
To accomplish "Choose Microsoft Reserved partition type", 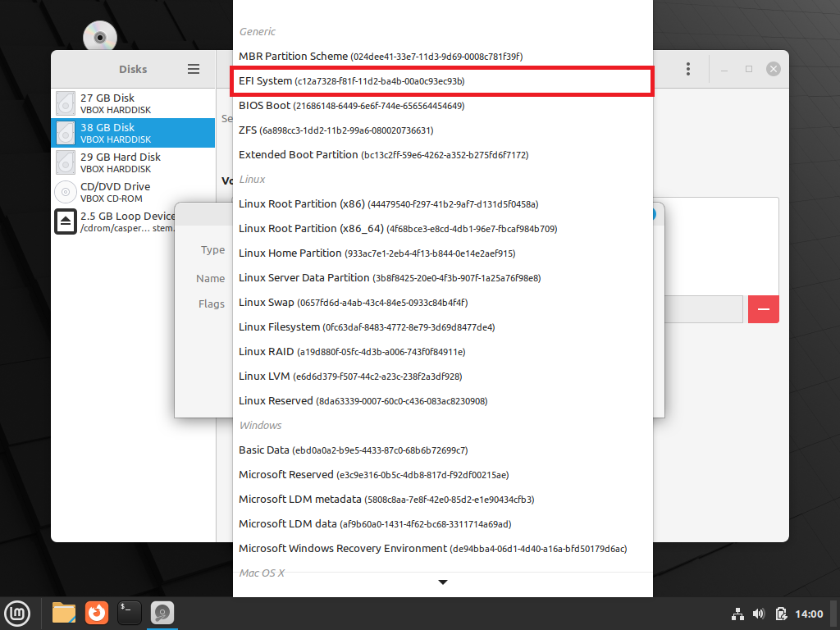I will [442, 475].
